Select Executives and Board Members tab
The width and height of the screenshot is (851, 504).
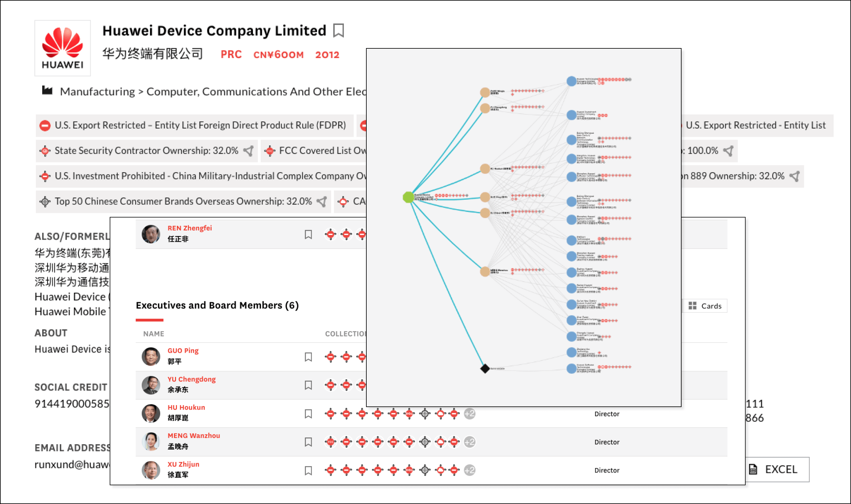pyautogui.click(x=217, y=305)
